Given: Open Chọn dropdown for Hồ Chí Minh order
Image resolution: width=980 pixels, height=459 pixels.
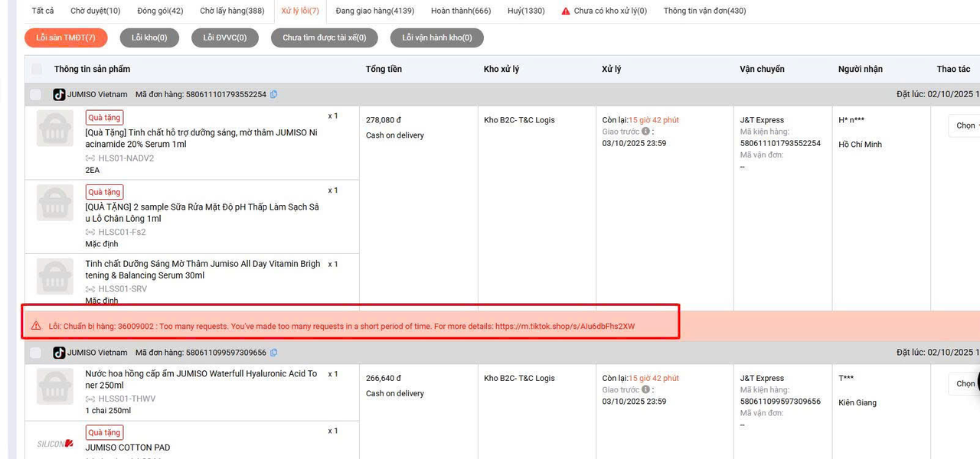Looking at the screenshot, I should 965,125.
